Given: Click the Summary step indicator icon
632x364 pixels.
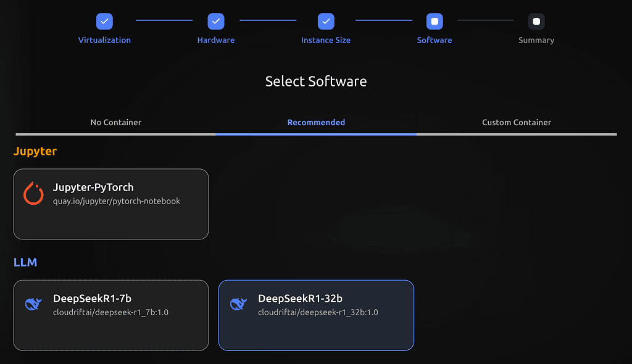Looking at the screenshot, I should (x=536, y=22).
